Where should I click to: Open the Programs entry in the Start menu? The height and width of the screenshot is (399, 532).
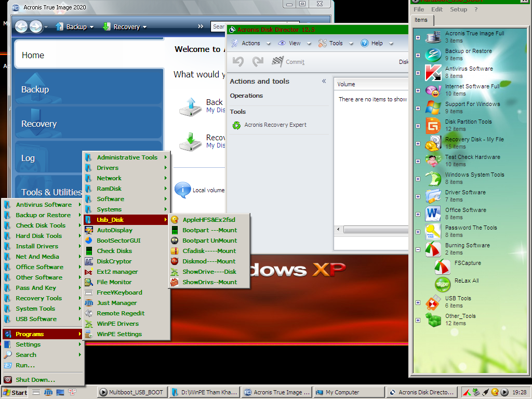43,334
